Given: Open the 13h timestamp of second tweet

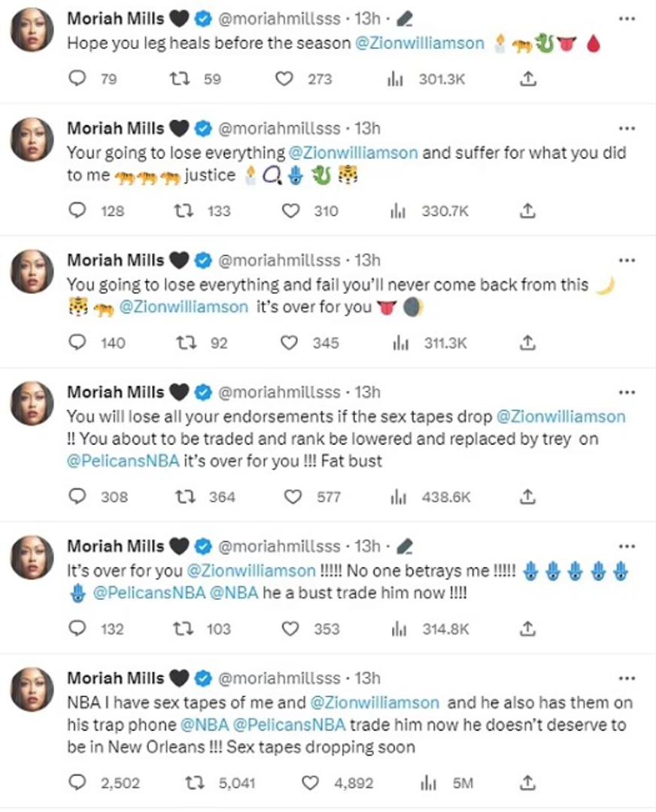Looking at the screenshot, I should 368,129.
